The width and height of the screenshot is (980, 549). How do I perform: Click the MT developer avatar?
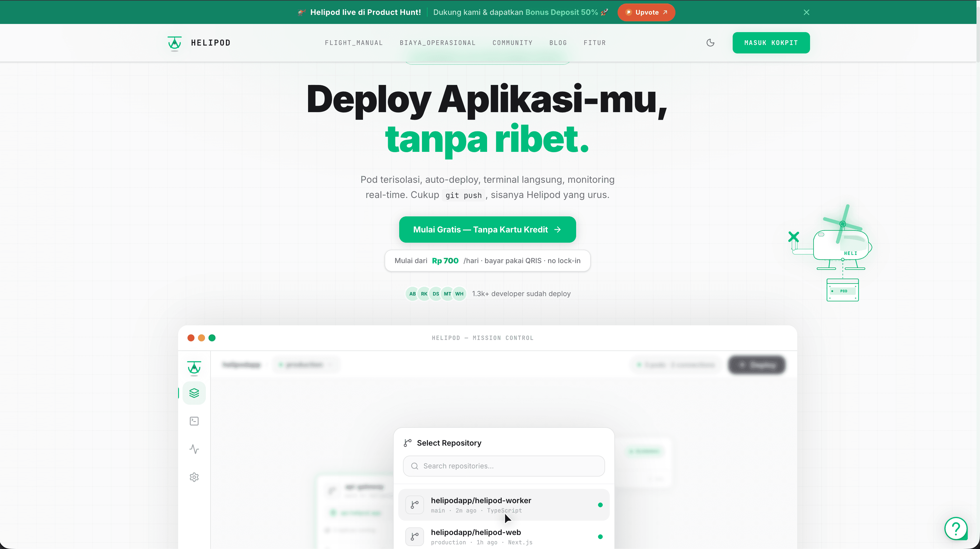pos(447,294)
